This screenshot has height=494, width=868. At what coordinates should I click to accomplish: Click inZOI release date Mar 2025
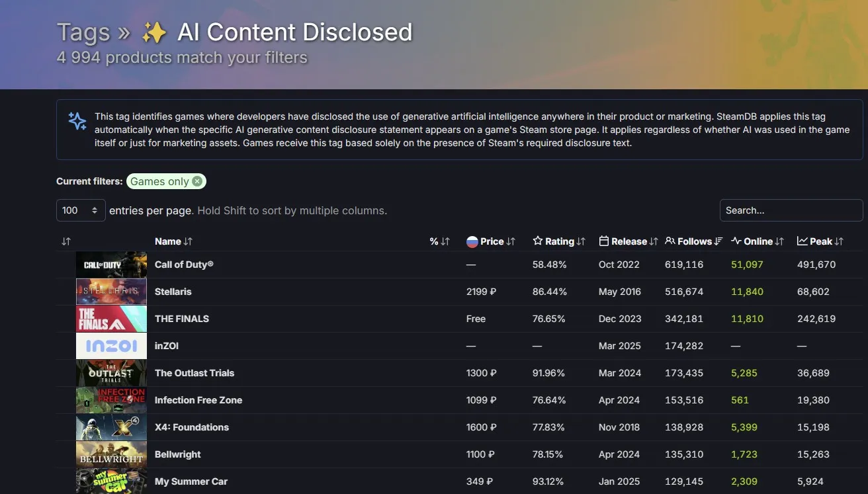(620, 346)
